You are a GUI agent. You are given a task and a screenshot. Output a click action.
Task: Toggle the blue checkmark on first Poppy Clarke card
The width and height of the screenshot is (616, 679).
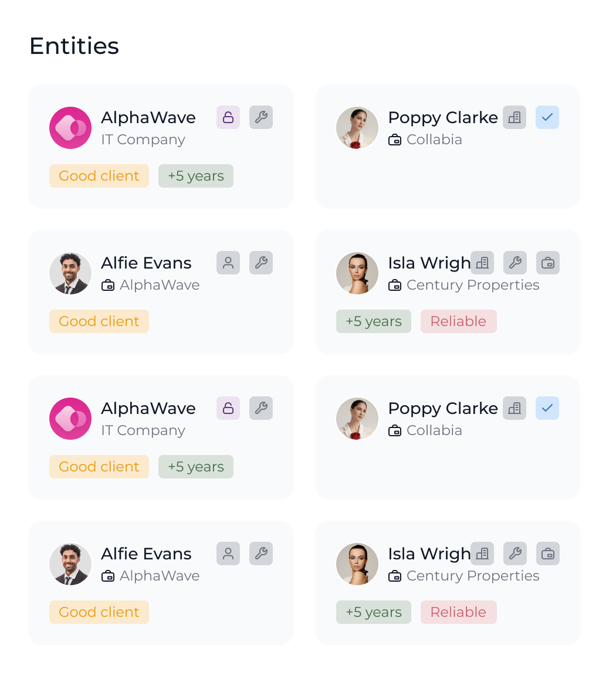[547, 117]
